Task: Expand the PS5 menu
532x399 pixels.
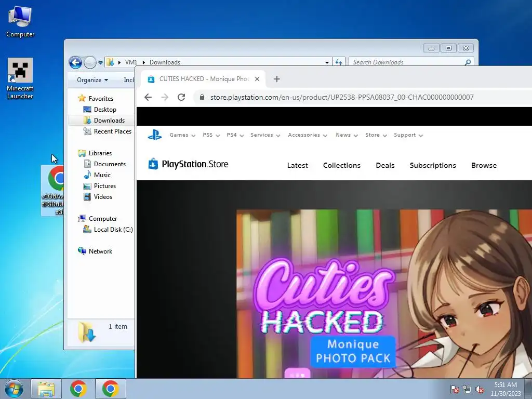Action: [x=211, y=135]
